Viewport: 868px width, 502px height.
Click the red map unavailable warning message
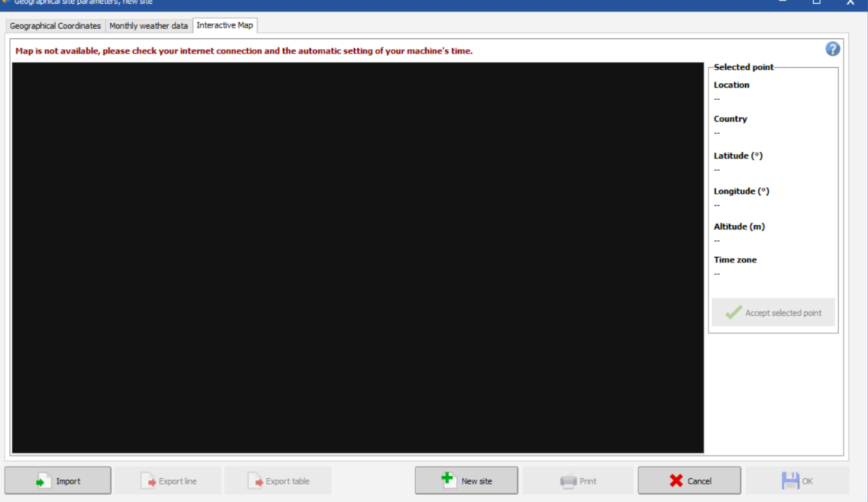(x=244, y=51)
